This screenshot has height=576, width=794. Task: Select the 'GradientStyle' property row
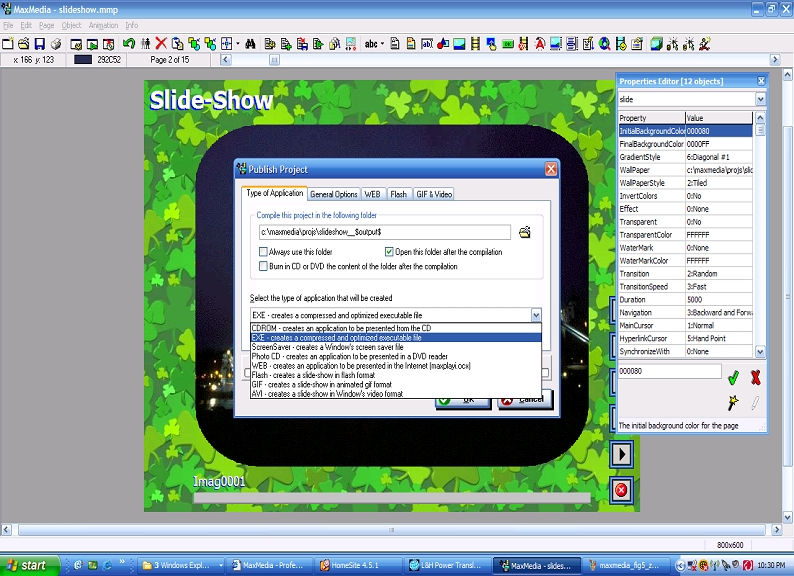[x=685, y=157]
